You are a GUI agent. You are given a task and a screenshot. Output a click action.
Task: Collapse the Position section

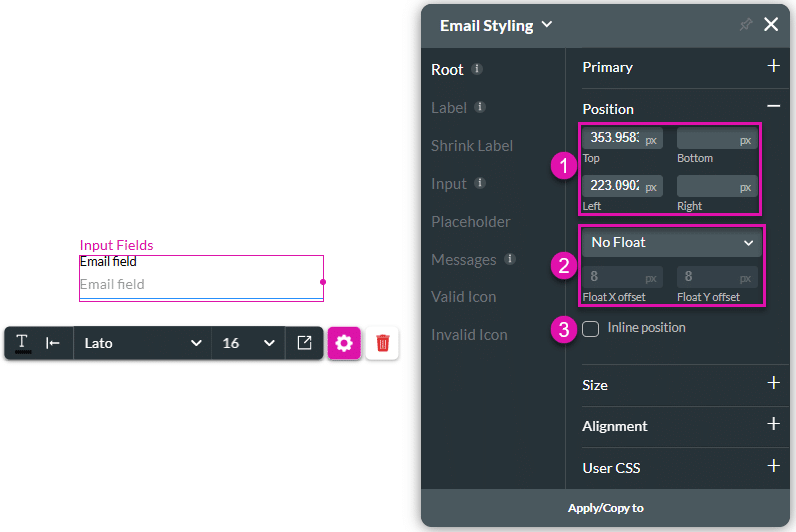pos(773,107)
